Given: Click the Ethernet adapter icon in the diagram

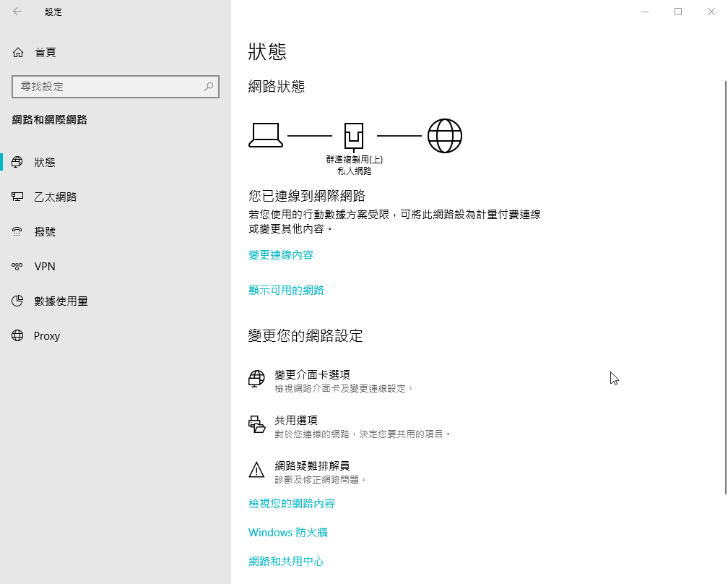Looking at the screenshot, I should [x=354, y=137].
